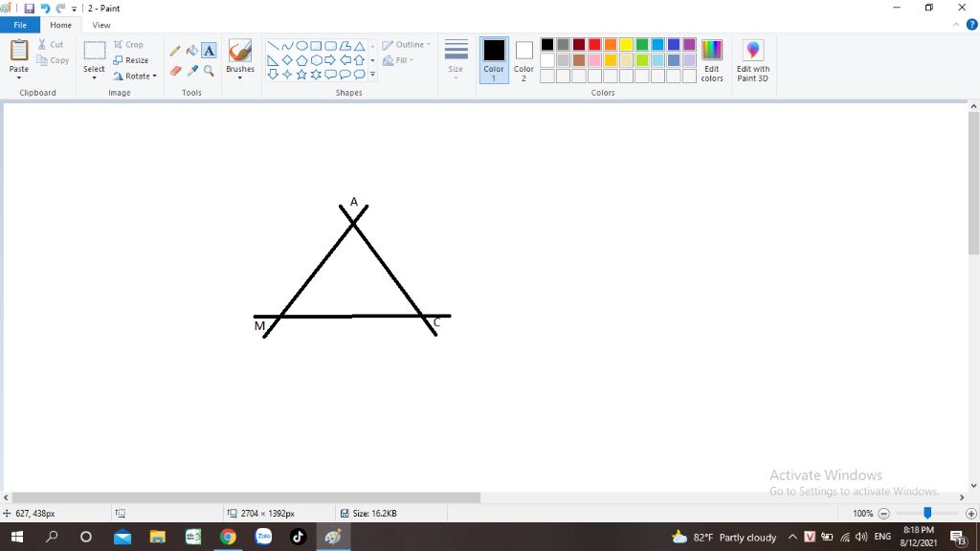Choose the Five-point star shape
This screenshot has width=980, height=551.
[x=301, y=75]
